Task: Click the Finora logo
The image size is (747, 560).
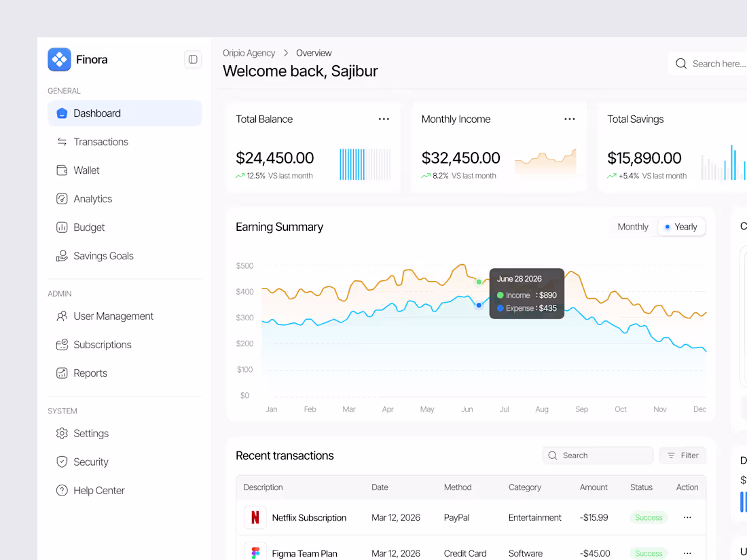Action: [x=60, y=60]
